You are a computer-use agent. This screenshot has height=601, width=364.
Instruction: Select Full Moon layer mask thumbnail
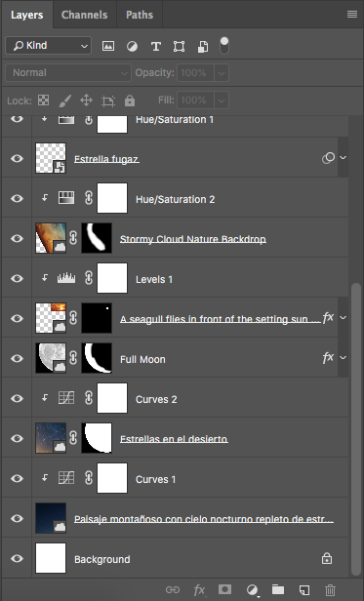97,358
